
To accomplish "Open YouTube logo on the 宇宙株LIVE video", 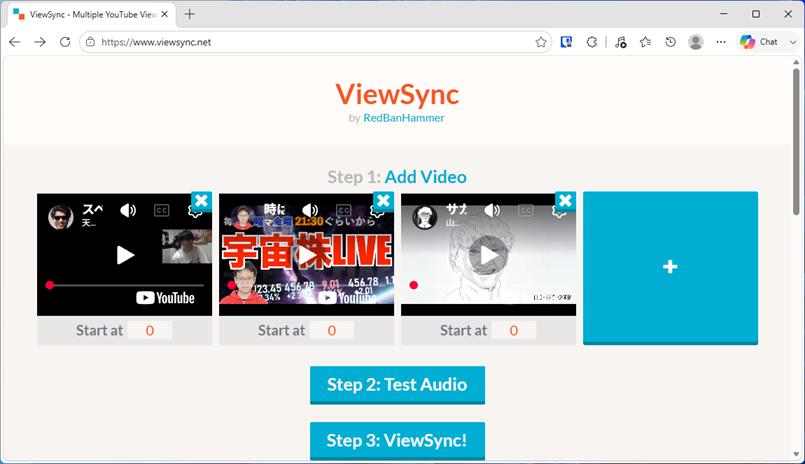I will pyautogui.click(x=348, y=298).
